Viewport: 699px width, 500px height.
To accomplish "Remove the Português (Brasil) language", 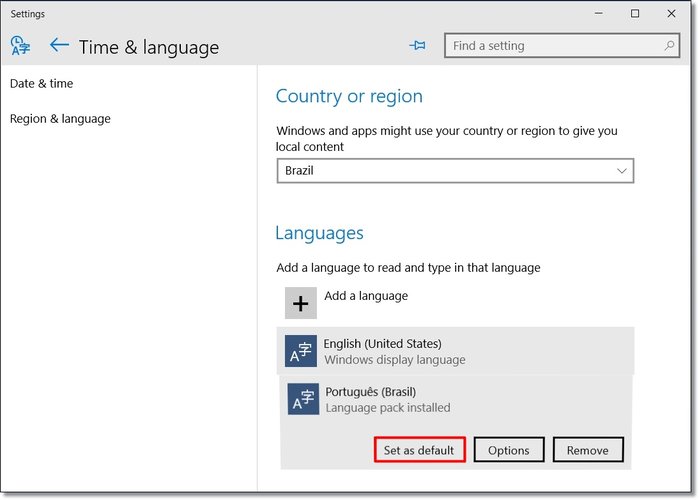I will click(588, 450).
